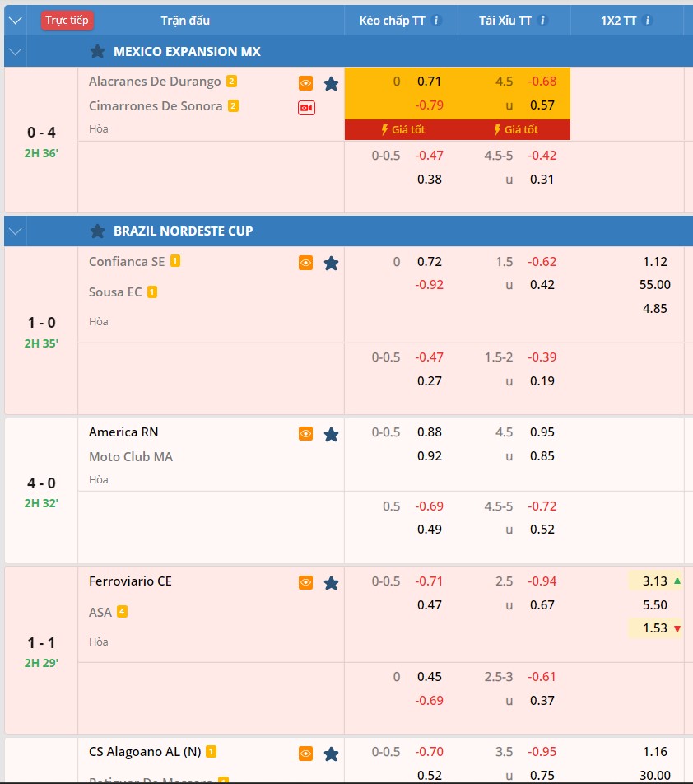The width and height of the screenshot is (693, 784).
Task: Click the Trận đấu column header
Action: pyautogui.click(x=184, y=21)
